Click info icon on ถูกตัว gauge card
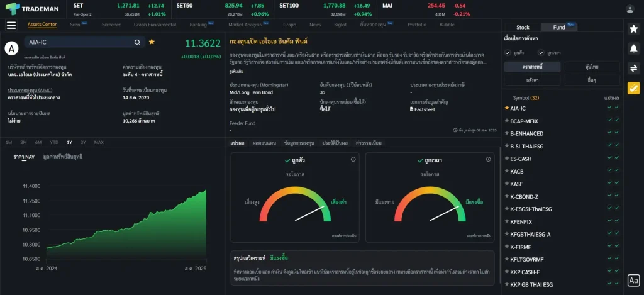644x295 pixels. tap(353, 159)
